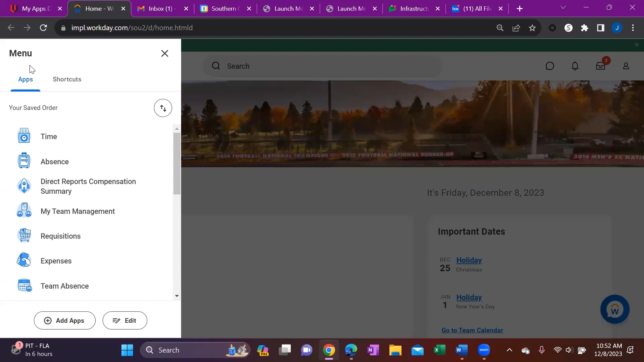
Task: Open Chrome three-dot menu
Action: pos(633,28)
